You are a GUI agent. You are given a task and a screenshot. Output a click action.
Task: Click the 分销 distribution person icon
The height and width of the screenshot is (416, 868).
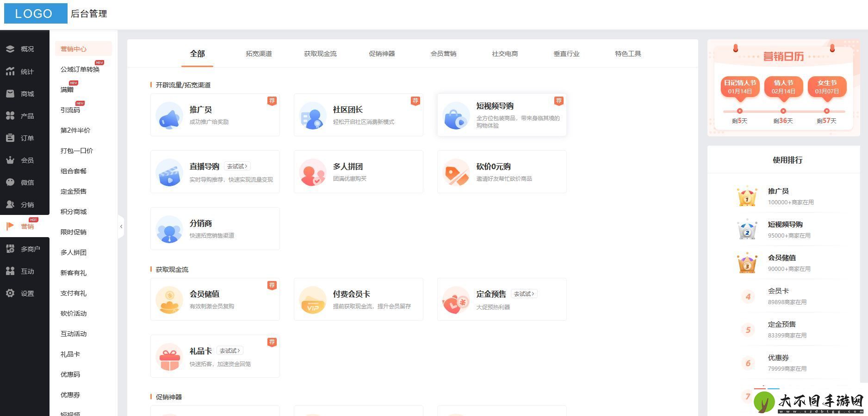coord(10,204)
